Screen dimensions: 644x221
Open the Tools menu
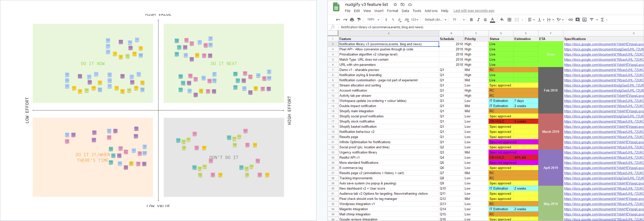pos(417,11)
